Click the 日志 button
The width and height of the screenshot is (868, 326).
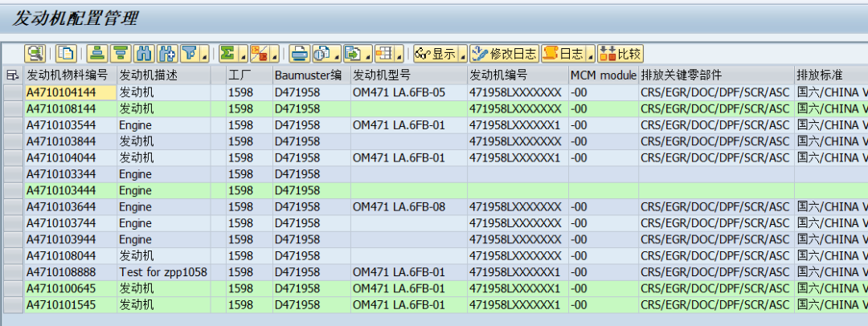[564, 54]
